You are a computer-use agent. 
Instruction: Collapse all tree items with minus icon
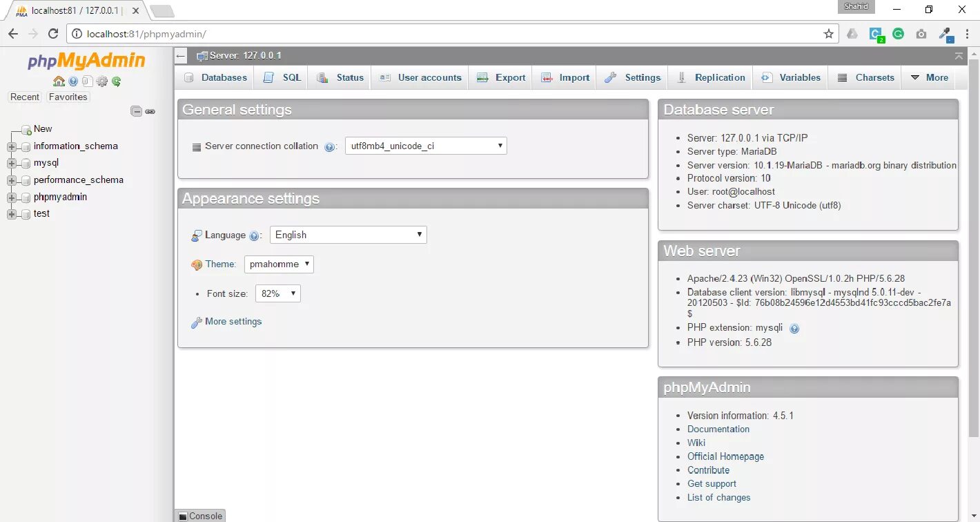point(137,111)
